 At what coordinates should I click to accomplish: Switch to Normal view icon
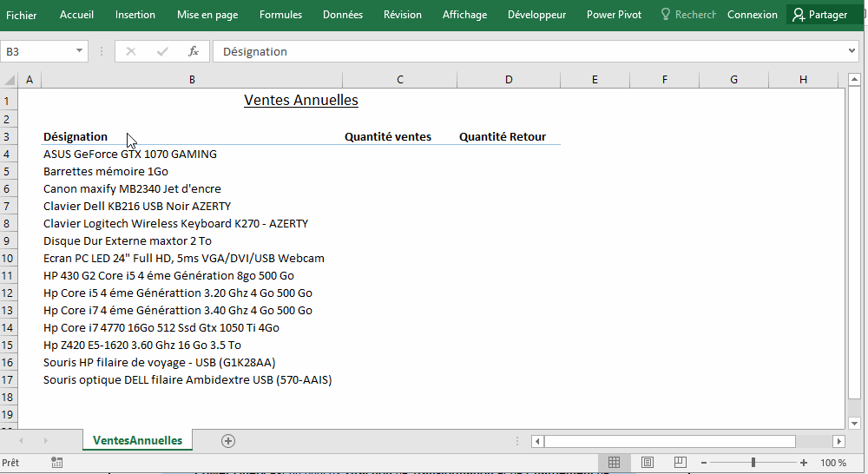click(614, 463)
